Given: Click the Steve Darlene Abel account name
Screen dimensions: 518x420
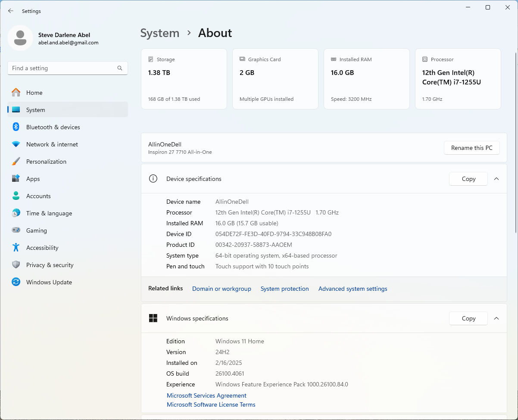Looking at the screenshot, I should coord(64,35).
